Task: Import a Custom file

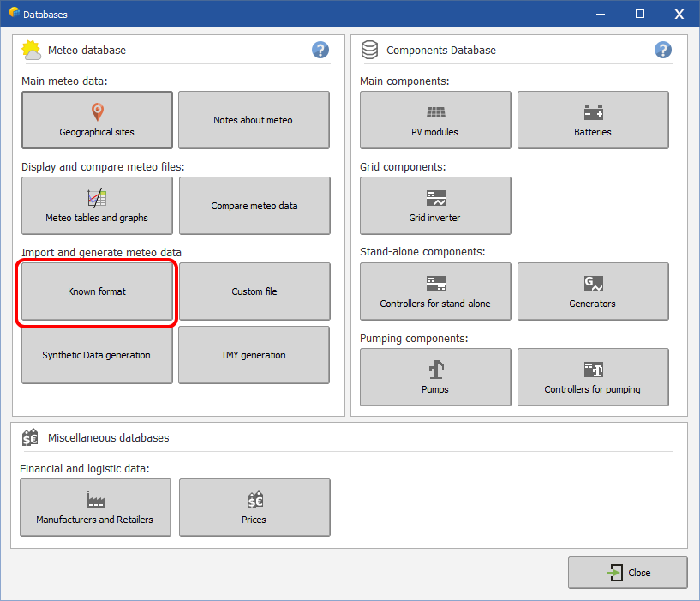Action: pyautogui.click(x=254, y=291)
